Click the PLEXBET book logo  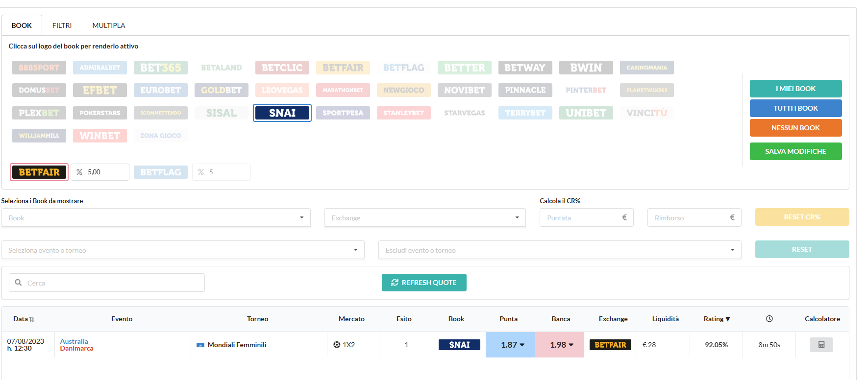pos(39,113)
